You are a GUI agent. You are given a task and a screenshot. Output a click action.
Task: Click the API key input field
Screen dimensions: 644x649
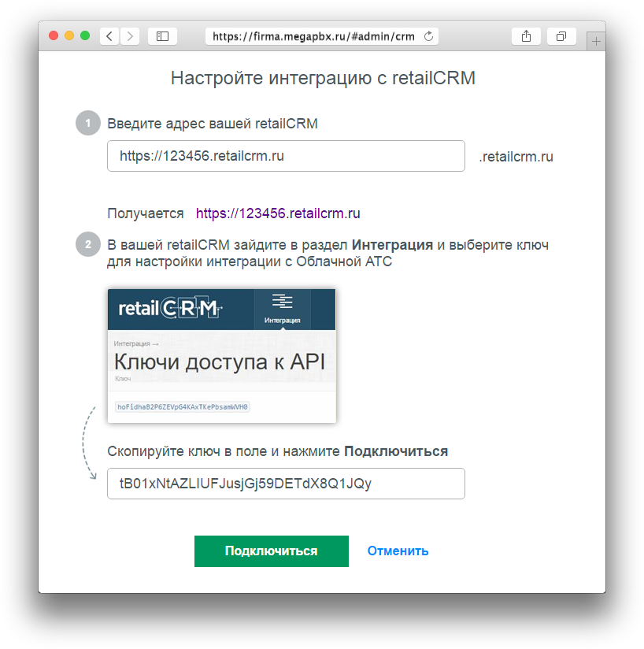286,484
